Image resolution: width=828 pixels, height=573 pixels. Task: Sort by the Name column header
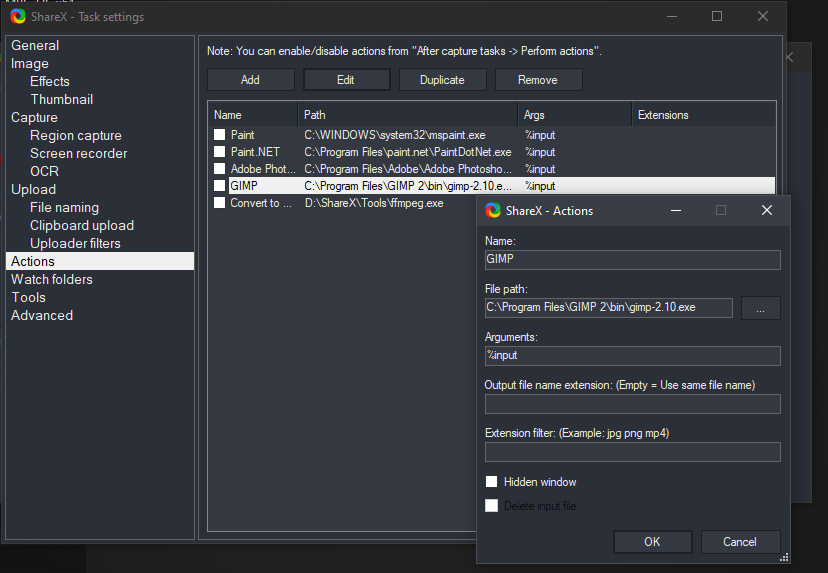click(253, 115)
